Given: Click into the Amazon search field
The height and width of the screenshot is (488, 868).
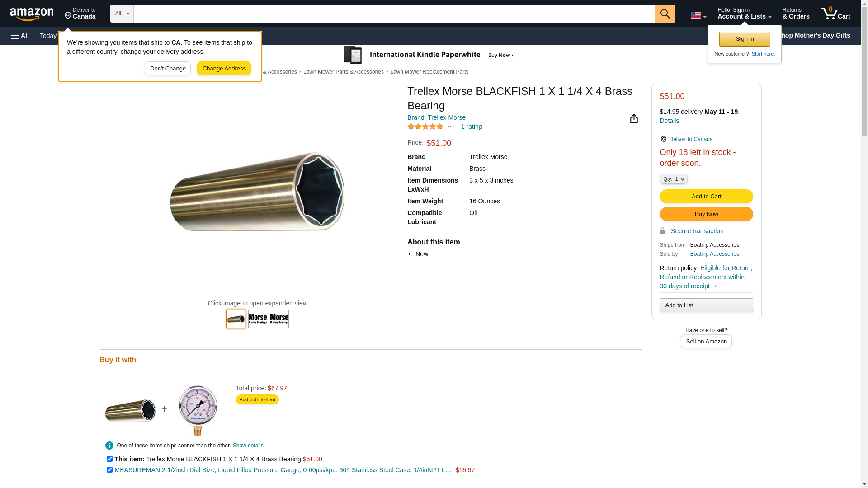Looking at the screenshot, I should [394, 14].
